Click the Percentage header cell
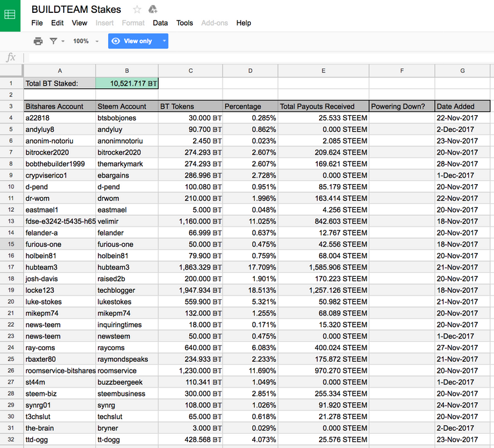The width and height of the screenshot is (494, 448). click(x=250, y=106)
